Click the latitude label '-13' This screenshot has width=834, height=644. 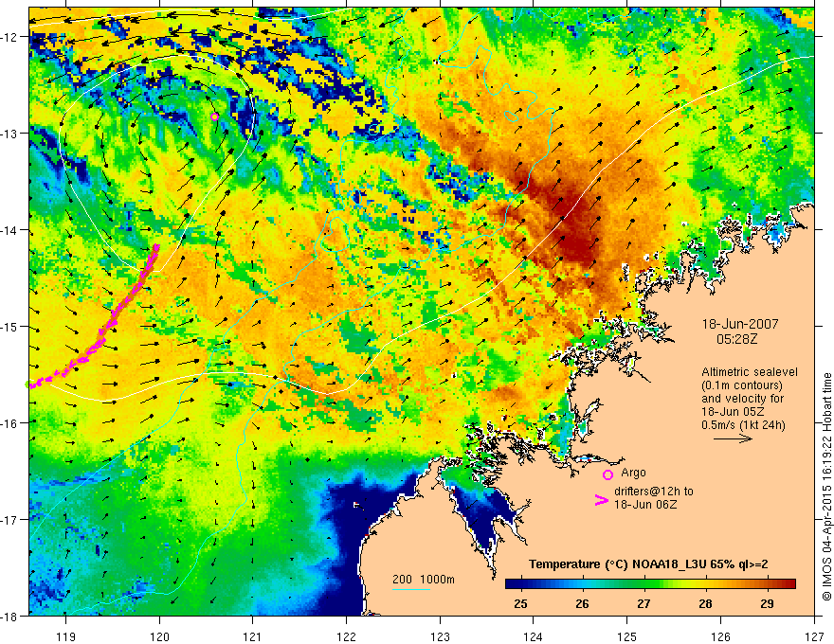pyautogui.click(x=10, y=133)
